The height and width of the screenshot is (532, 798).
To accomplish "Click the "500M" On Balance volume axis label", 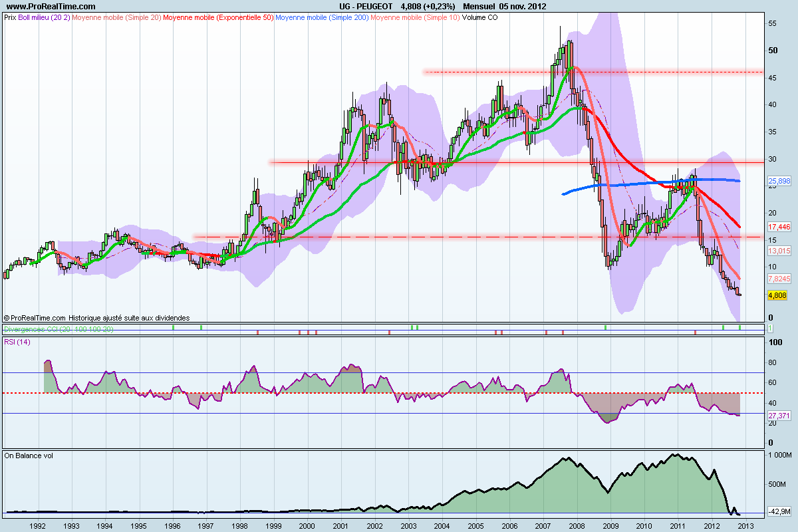I will pos(777,484).
